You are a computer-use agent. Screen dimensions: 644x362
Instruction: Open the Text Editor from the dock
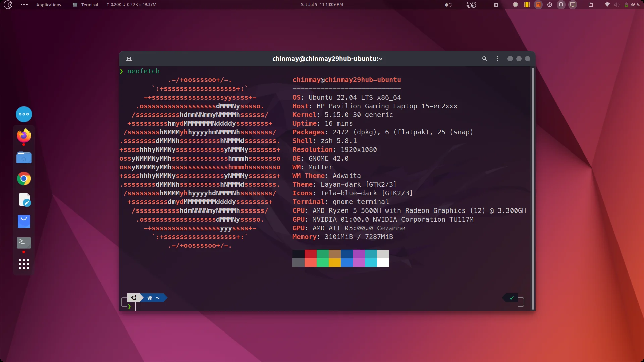click(x=24, y=200)
